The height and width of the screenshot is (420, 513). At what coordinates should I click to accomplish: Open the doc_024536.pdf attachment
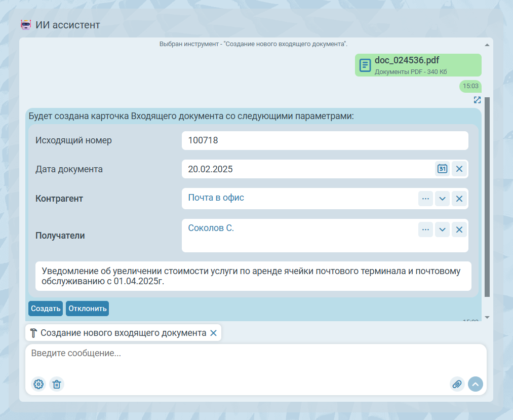point(418,65)
